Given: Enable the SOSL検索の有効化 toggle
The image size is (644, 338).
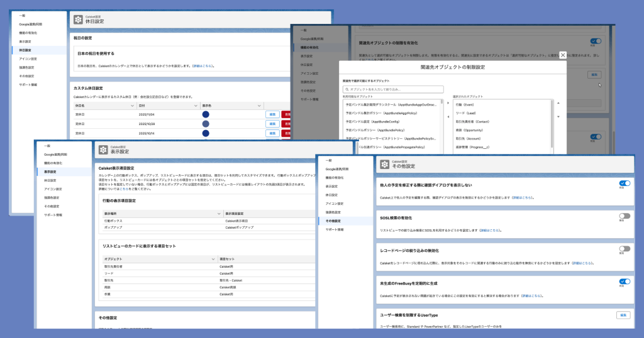Looking at the screenshot, I should 624,216.
